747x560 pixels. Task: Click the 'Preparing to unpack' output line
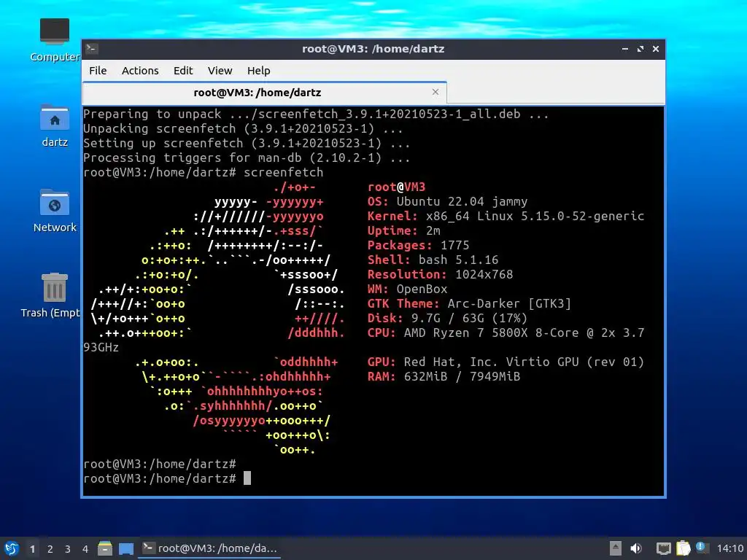point(316,114)
